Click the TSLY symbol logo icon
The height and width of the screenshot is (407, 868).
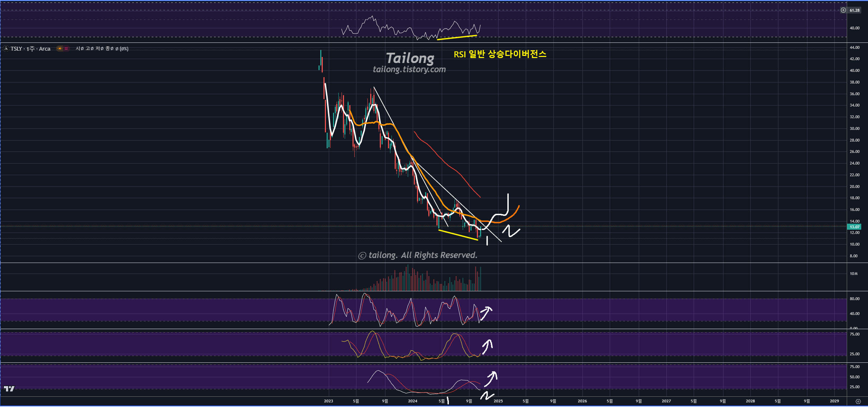click(x=6, y=48)
